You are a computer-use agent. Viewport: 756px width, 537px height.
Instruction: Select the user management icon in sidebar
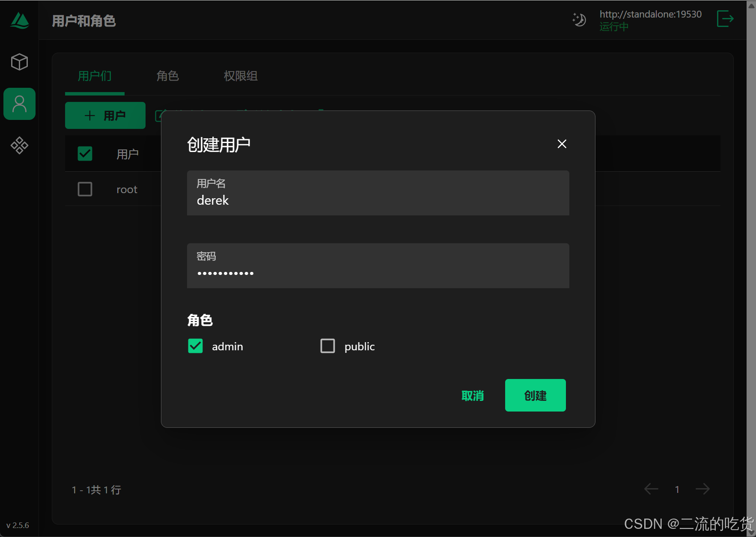tap(19, 104)
